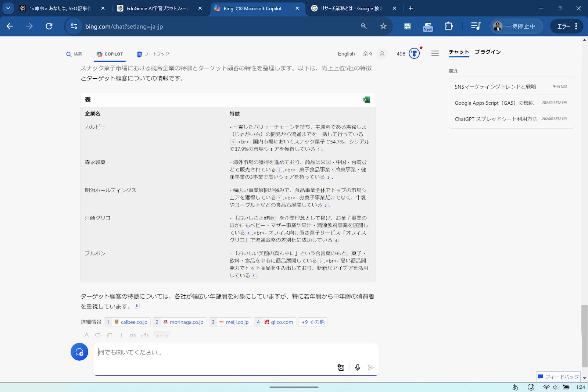Export the table to Excel
Viewport: 588px width, 392px height.
click(366, 100)
